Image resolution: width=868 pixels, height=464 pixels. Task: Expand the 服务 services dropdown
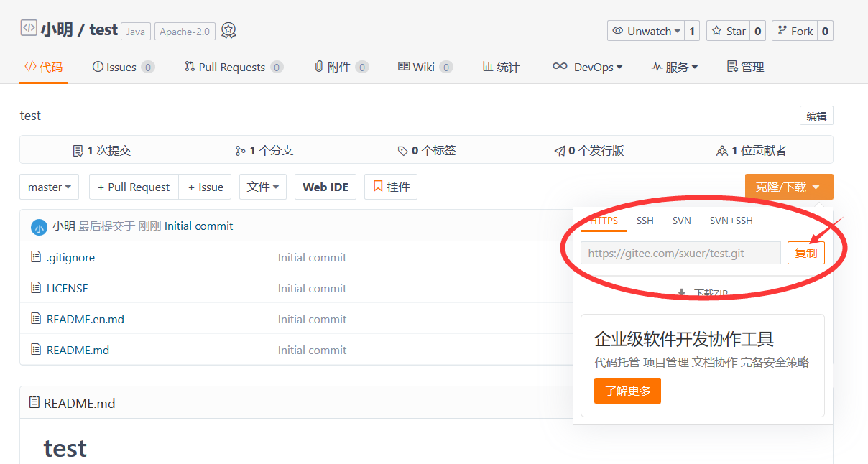[674, 67]
